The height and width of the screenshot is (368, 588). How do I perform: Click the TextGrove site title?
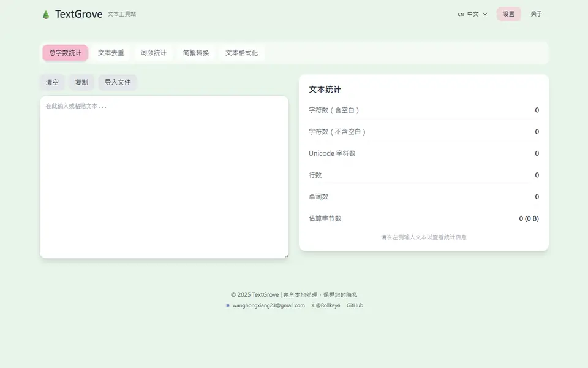click(x=79, y=14)
